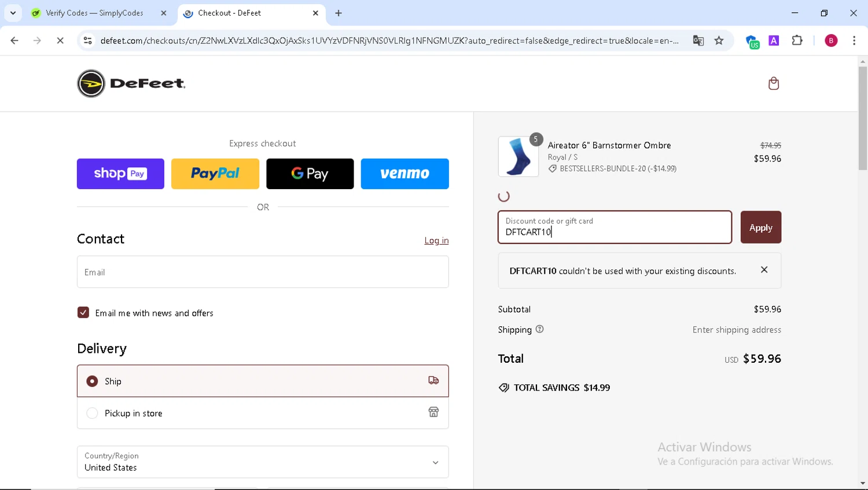Click the DeFeet logo
Viewport: 868px width, 490px height.
131,83
